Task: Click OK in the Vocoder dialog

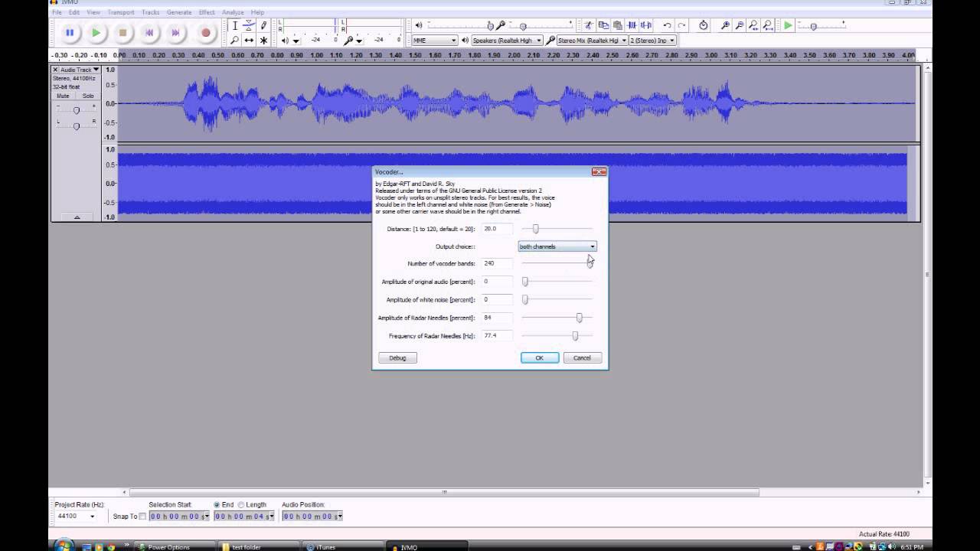Action: pyautogui.click(x=540, y=358)
